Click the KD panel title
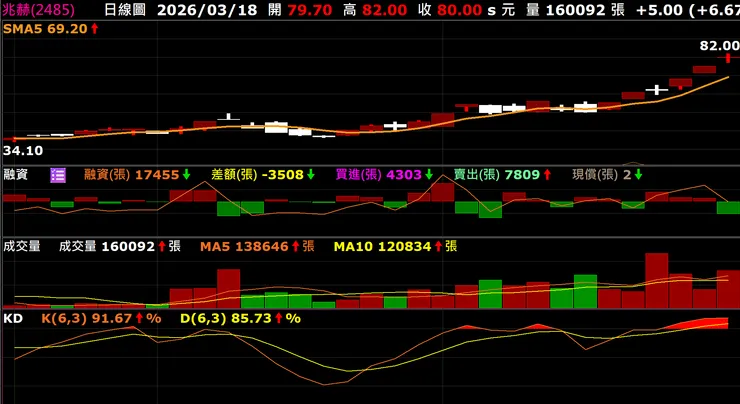Screen dimensions: 740x404 point(13,319)
